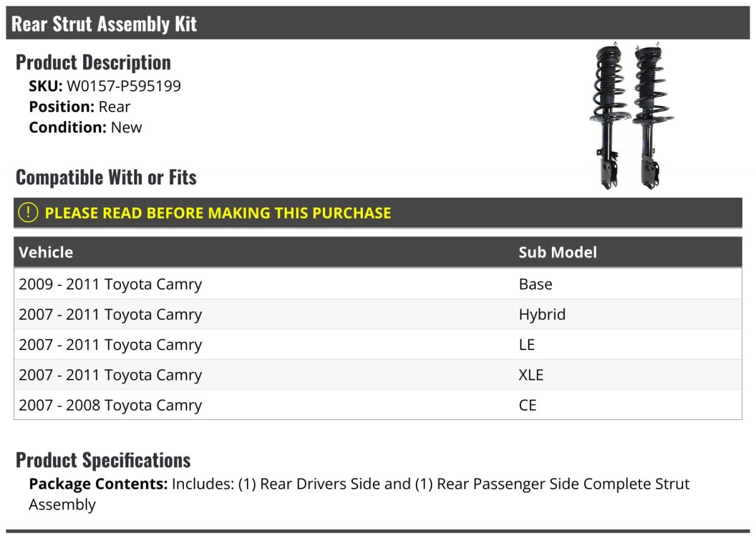756x539 pixels.
Task: Click the PLEASE READ BEFORE MAKING THIS PURCHASE banner
Action: pos(378,213)
